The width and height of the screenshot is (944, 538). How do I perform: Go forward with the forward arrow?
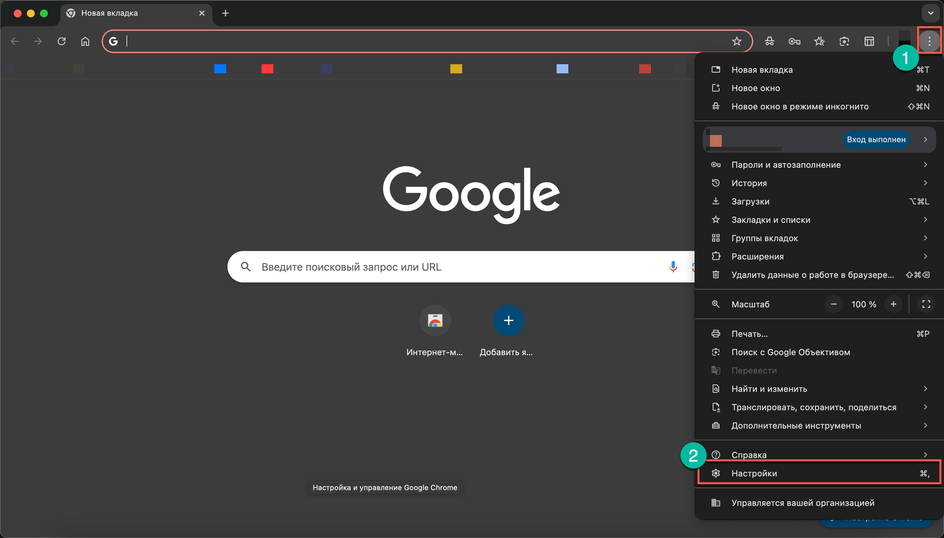[38, 42]
